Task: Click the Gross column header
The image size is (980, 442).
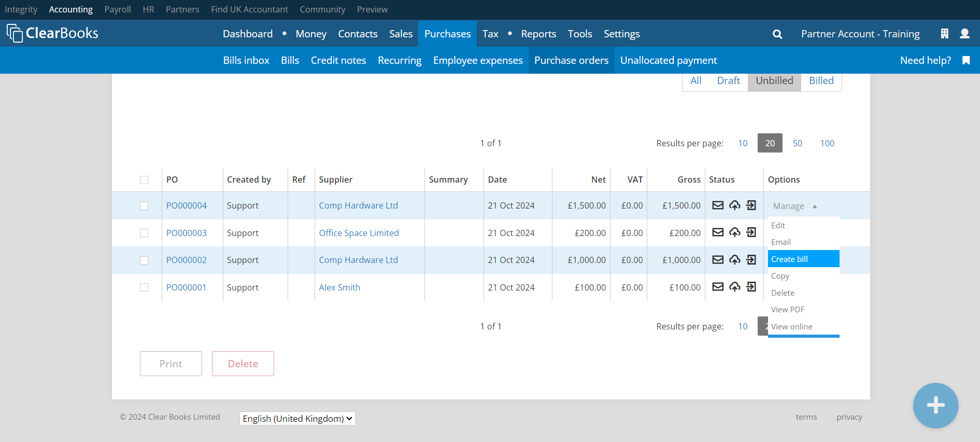Action: (689, 179)
